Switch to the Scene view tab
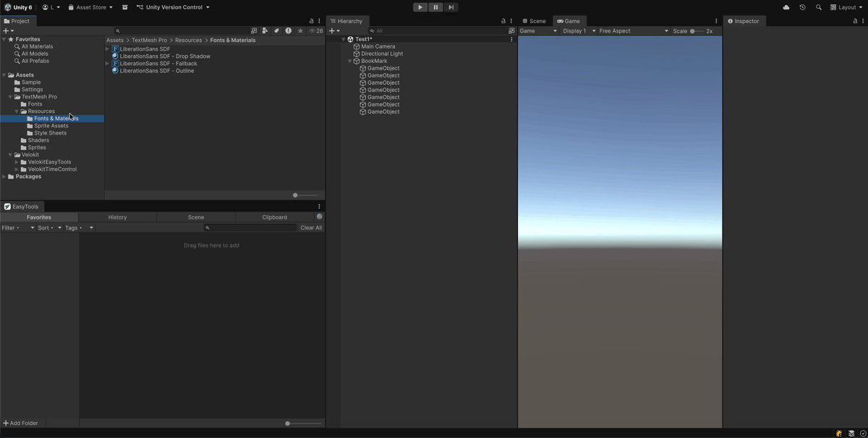 (535, 20)
